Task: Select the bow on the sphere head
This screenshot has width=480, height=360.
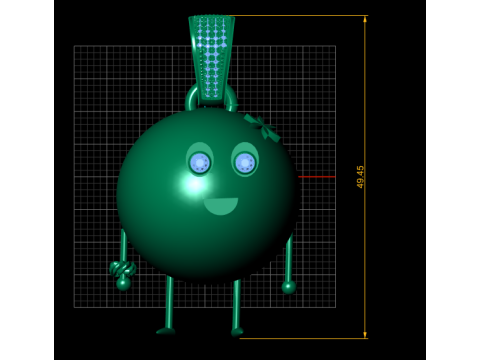Action: pyautogui.click(x=262, y=128)
